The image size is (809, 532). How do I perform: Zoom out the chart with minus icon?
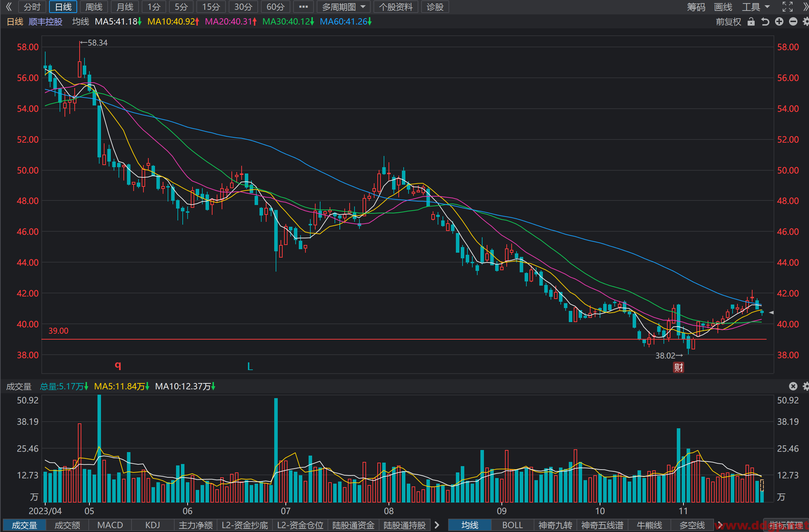793,22
